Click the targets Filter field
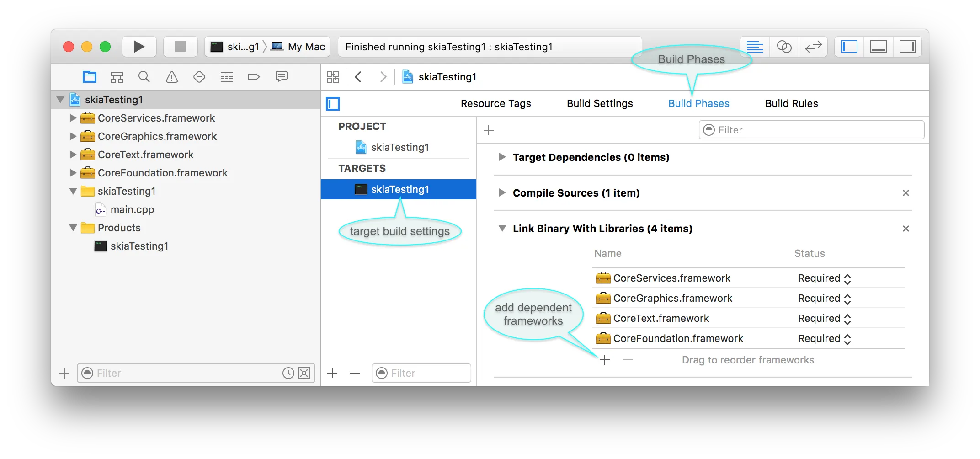This screenshot has height=459, width=980. (x=421, y=374)
